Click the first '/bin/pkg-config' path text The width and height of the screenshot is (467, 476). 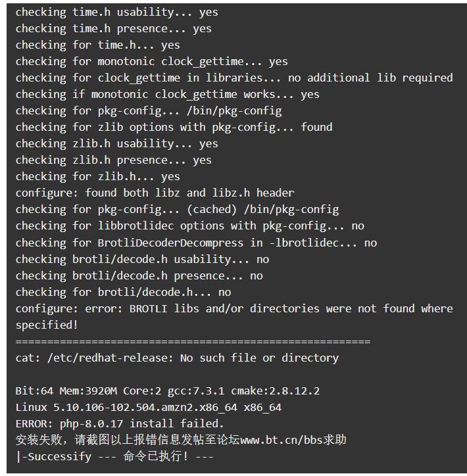click(234, 111)
